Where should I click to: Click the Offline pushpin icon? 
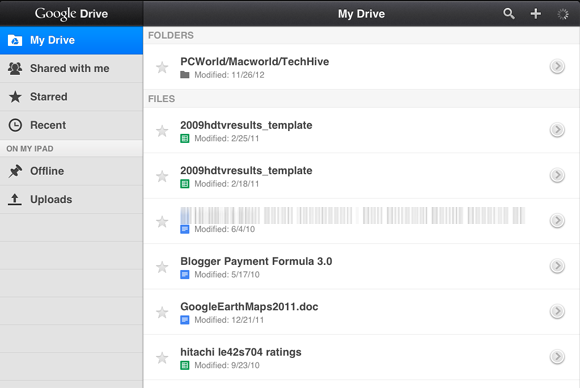point(15,171)
